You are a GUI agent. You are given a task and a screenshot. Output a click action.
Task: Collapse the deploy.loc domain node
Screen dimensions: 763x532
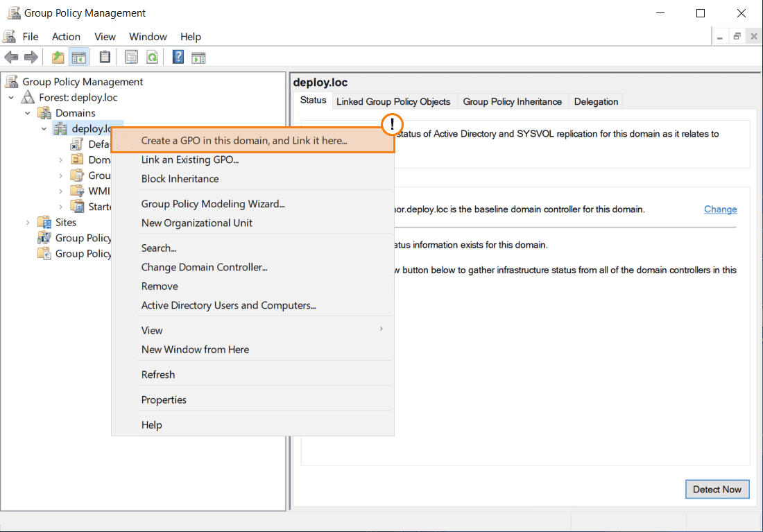click(44, 128)
